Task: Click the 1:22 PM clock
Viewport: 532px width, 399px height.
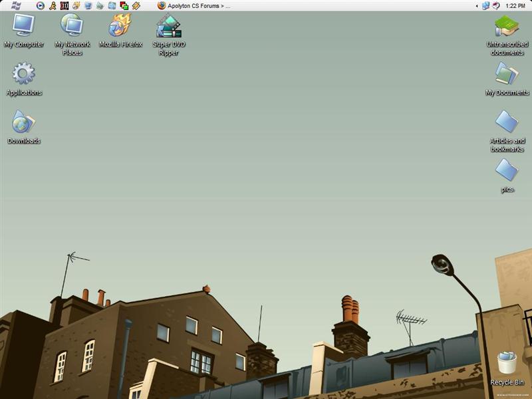Action: 515,5
